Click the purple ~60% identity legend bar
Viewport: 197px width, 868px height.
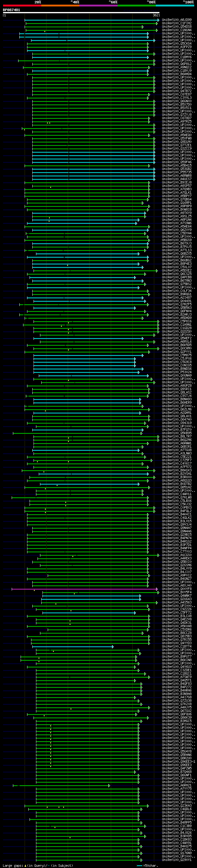tap(98, 6)
